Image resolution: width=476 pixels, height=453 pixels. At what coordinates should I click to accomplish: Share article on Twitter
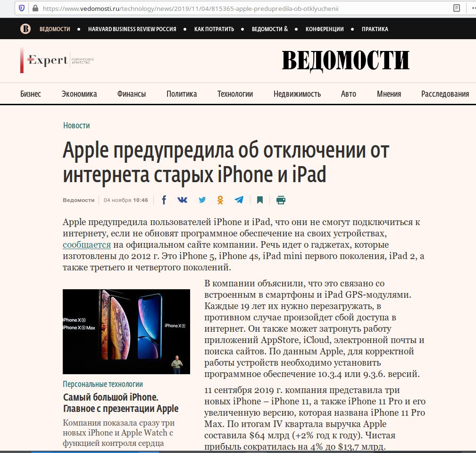tap(202, 200)
